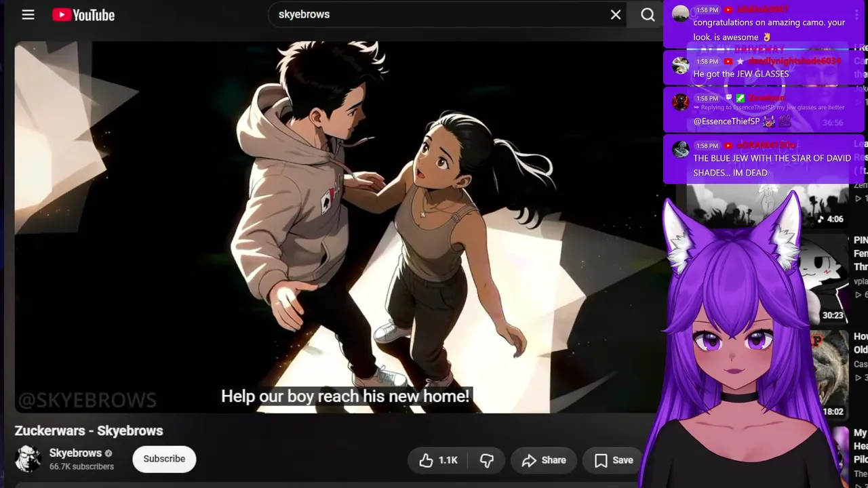The height and width of the screenshot is (488, 868).
Task: Run search with the magnifier icon
Action: (x=648, y=14)
